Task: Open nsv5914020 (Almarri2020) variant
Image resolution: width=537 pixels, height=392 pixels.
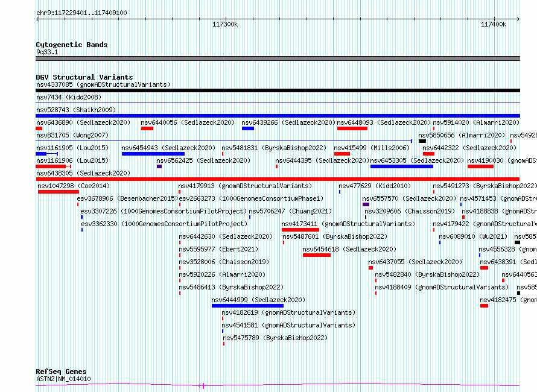Action: coord(476,122)
